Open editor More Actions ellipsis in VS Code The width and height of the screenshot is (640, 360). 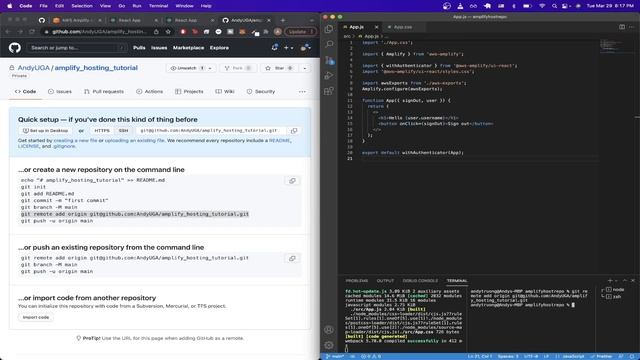(x=631, y=27)
